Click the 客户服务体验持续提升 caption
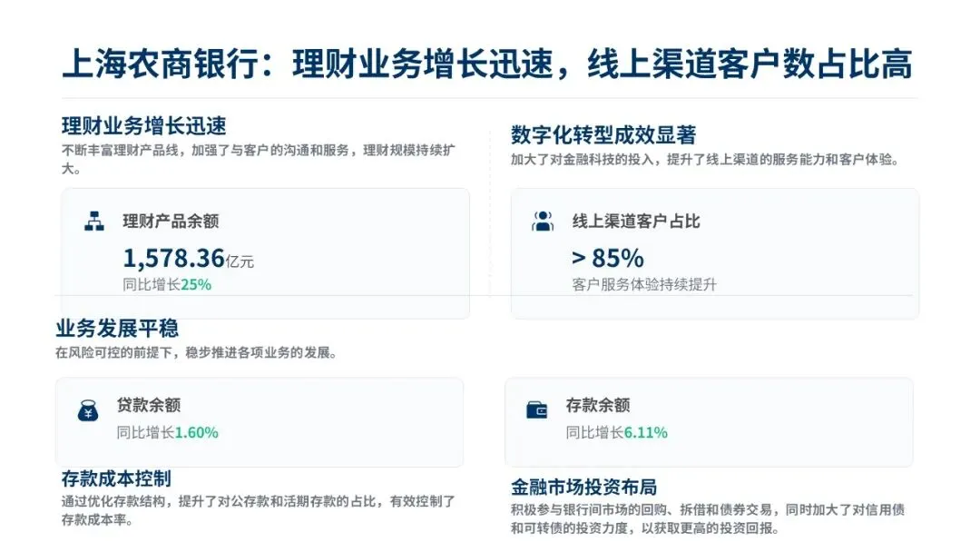The image size is (980, 552). coord(644,284)
